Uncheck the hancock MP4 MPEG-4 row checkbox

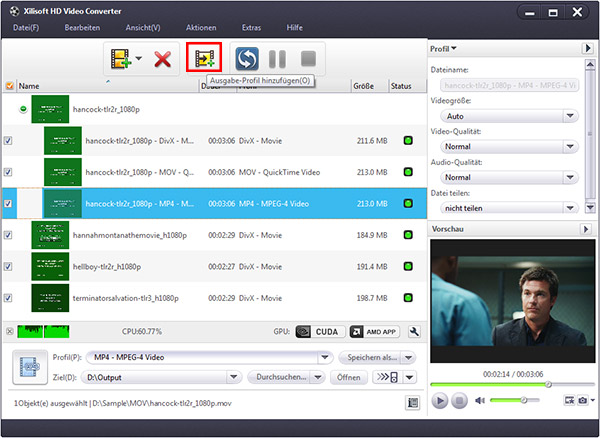tap(8, 204)
